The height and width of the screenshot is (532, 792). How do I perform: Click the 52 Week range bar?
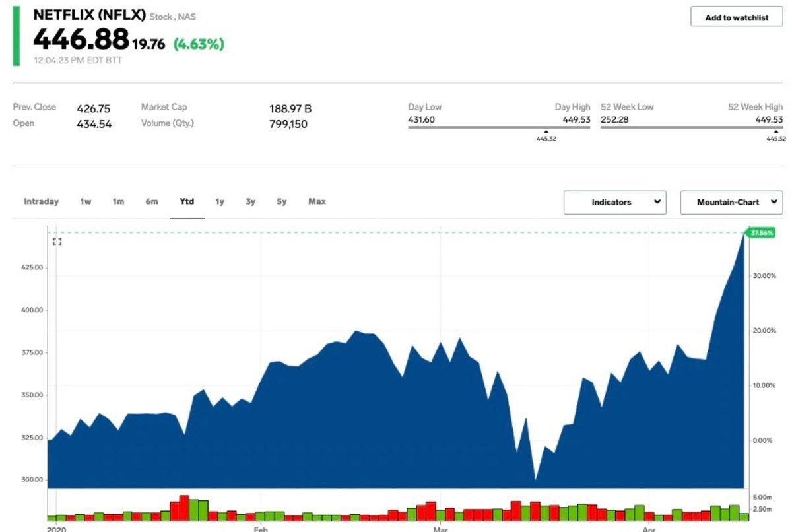tap(692, 127)
